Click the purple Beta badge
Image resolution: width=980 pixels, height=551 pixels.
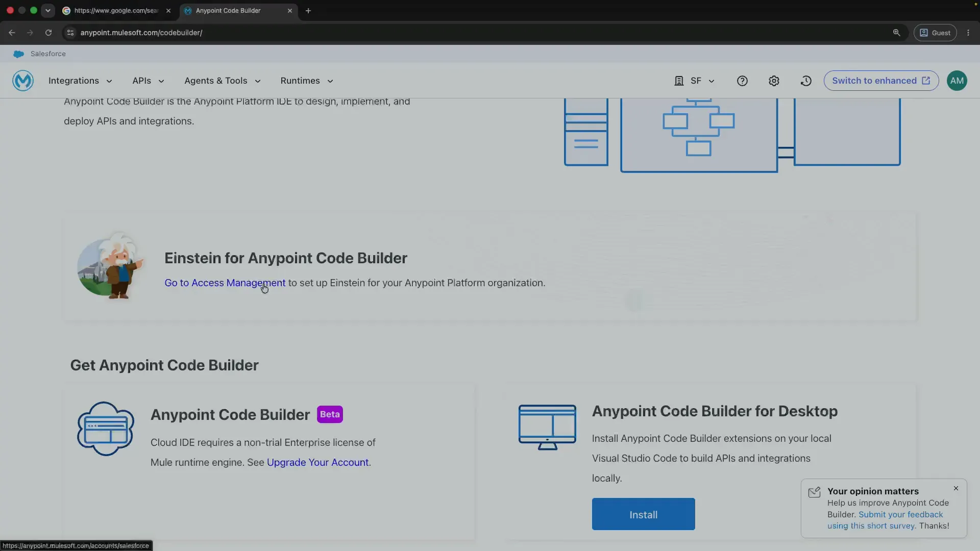pyautogui.click(x=330, y=414)
